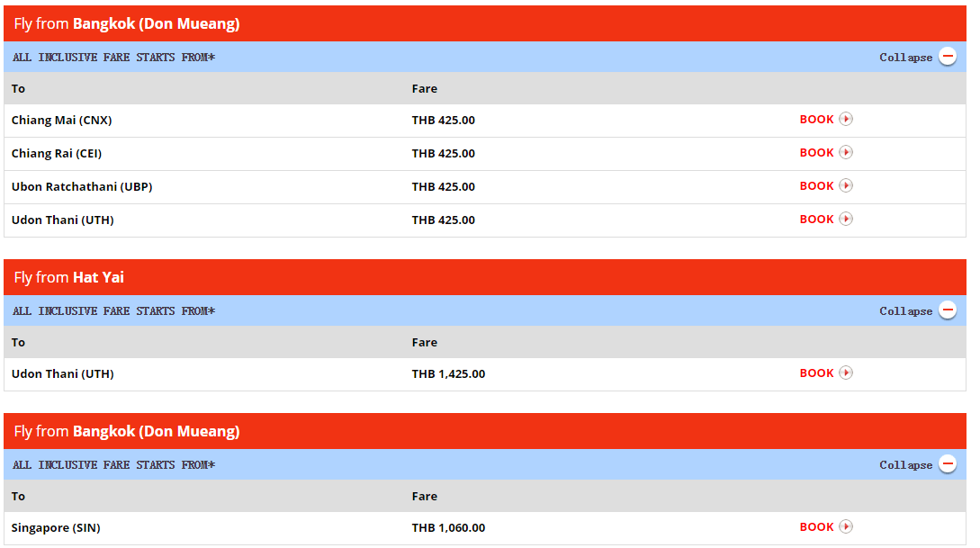Image resolution: width=980 pixels, height=548 pixels.
Task: Book the Ubon Ratchathani (UBP) flight
Action: click(x=816, y=185)
